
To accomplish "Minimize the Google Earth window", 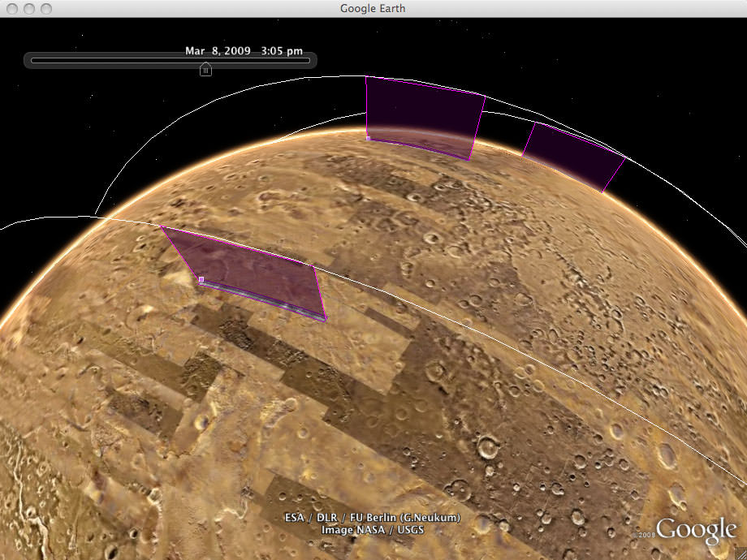I will pyautogui.click(x=28, y=8).
